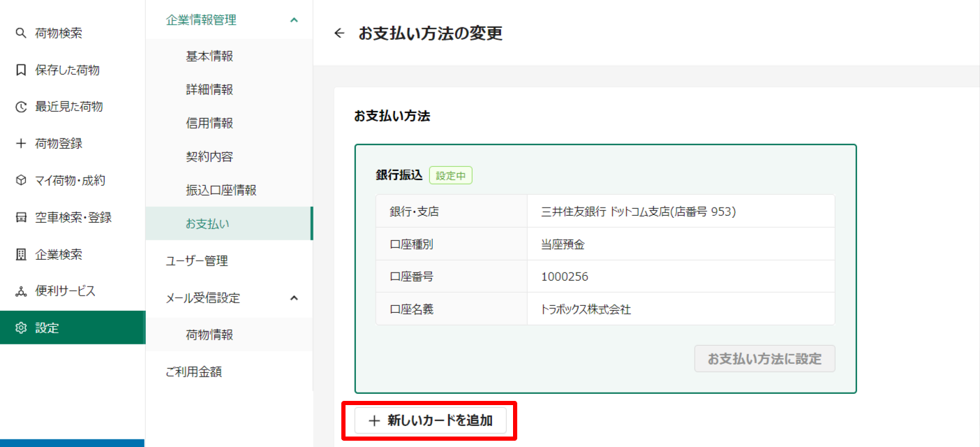
Task: Collapse the メール受信設定 section chevron
Action: coord(294,298)
